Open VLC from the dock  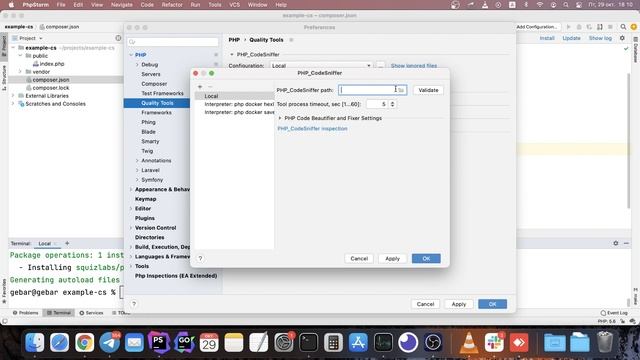[469, 342]
